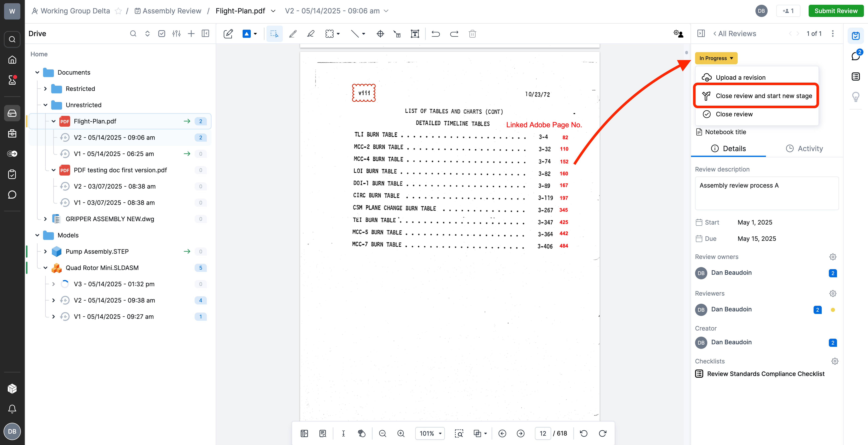The height and width of the screenshot is (445, 868).
Task: Toggle favorite star for Working Group Delta
Action: 118,11
